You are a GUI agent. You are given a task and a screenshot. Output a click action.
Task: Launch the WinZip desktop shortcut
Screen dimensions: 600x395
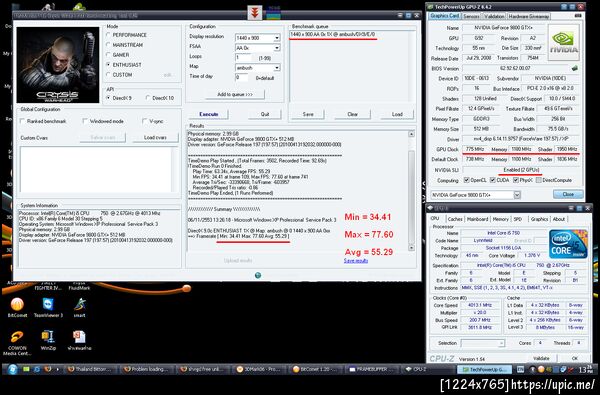48,340
